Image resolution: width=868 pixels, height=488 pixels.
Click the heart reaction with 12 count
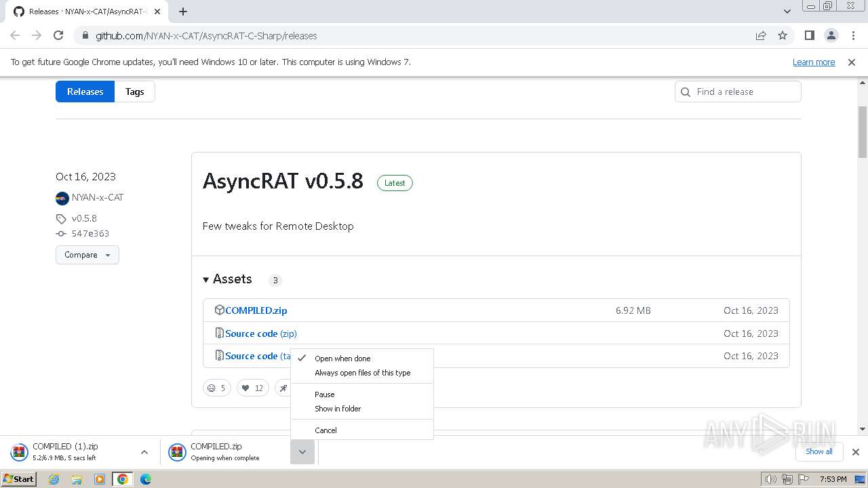click(x=252, y=388)
